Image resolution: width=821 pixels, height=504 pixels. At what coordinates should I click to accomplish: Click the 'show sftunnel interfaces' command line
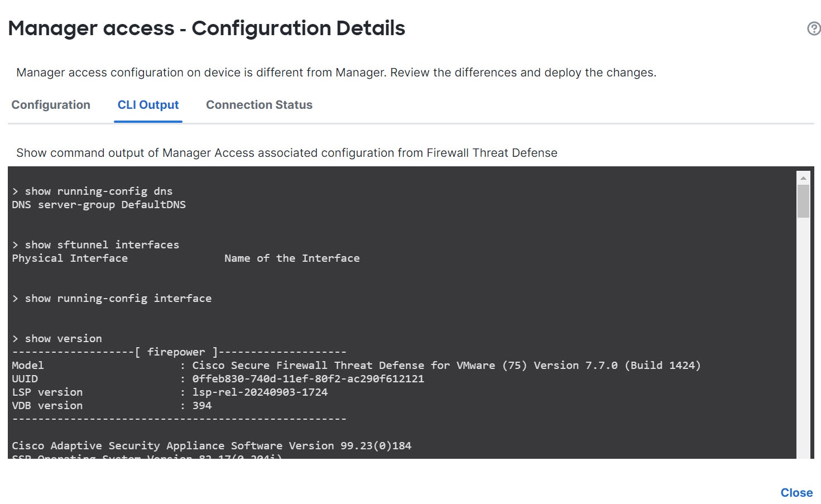[95, 245]
